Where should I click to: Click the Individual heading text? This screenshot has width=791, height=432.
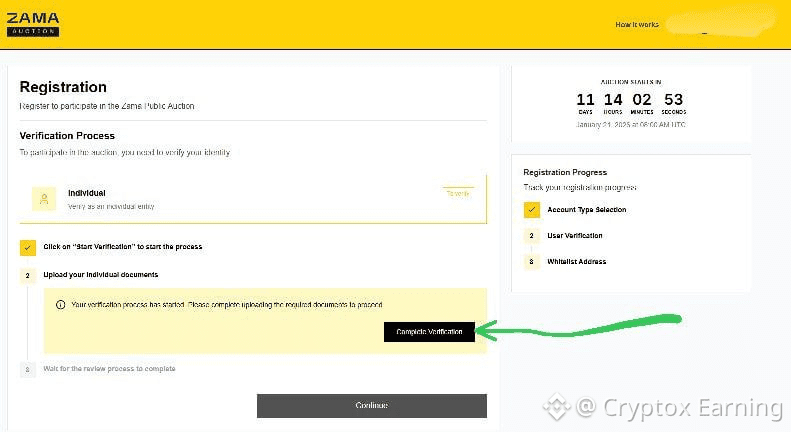(87, 193)
